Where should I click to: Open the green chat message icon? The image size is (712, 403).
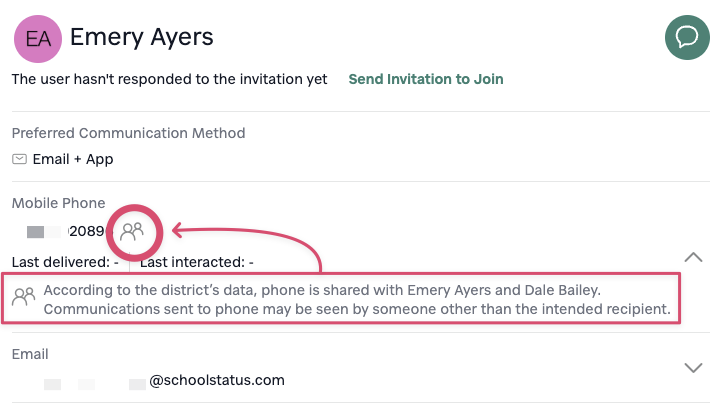point(687,37)
